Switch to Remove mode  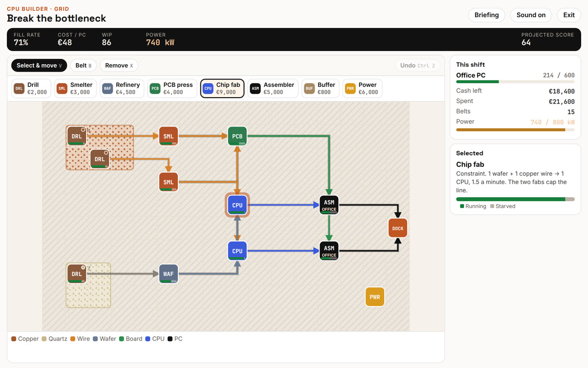[x=119, y=65]
